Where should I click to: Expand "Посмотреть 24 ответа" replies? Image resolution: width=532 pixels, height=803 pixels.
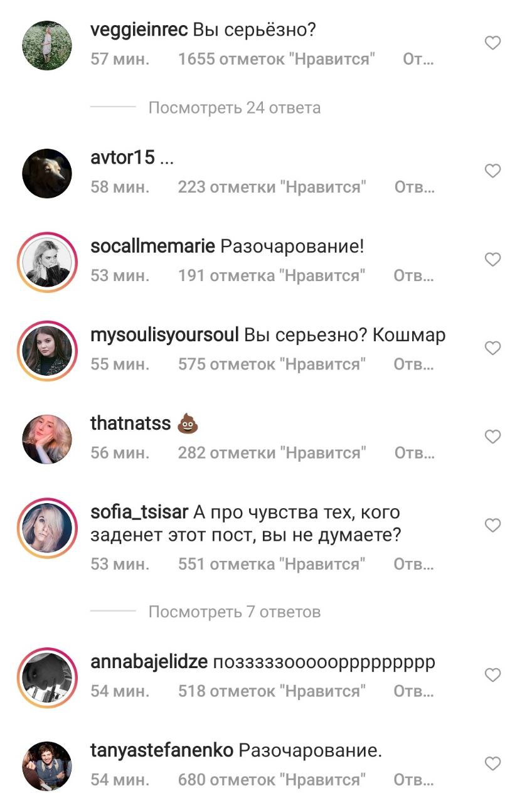(235, 108)
